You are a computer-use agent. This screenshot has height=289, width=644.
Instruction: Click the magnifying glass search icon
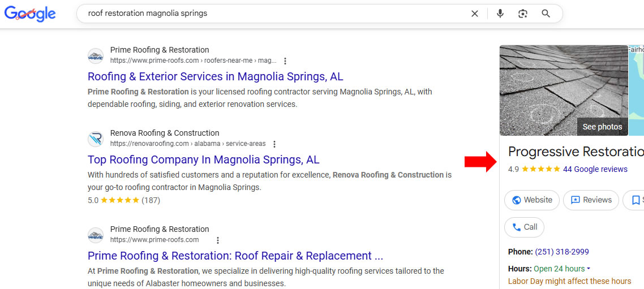pyautogui.click(x=546, y=14)
